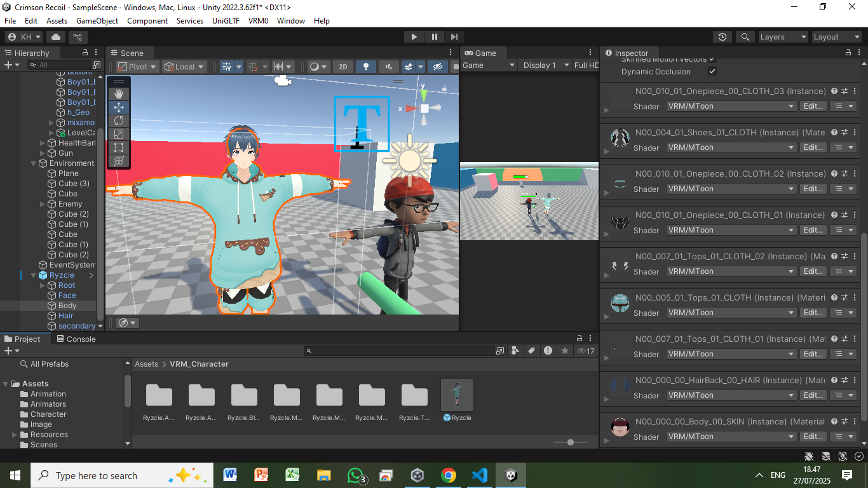Viewport: 868px width, 488px height.
Task: Click the Assets breadcrumb in Project panel
Action: pyautogui.click(x=146, y=364)
